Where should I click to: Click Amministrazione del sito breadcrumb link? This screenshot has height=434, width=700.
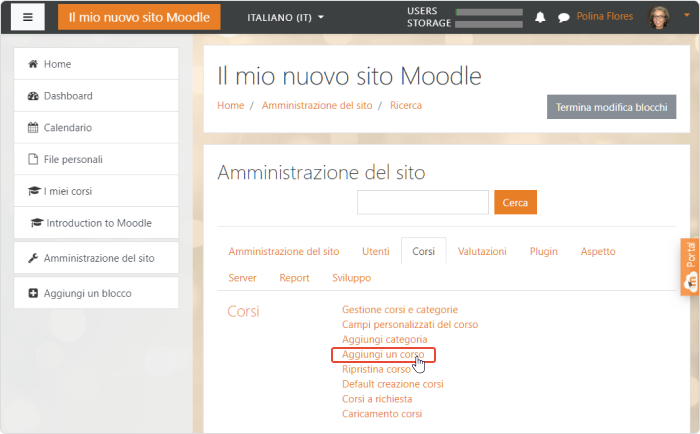click(317, 105)
